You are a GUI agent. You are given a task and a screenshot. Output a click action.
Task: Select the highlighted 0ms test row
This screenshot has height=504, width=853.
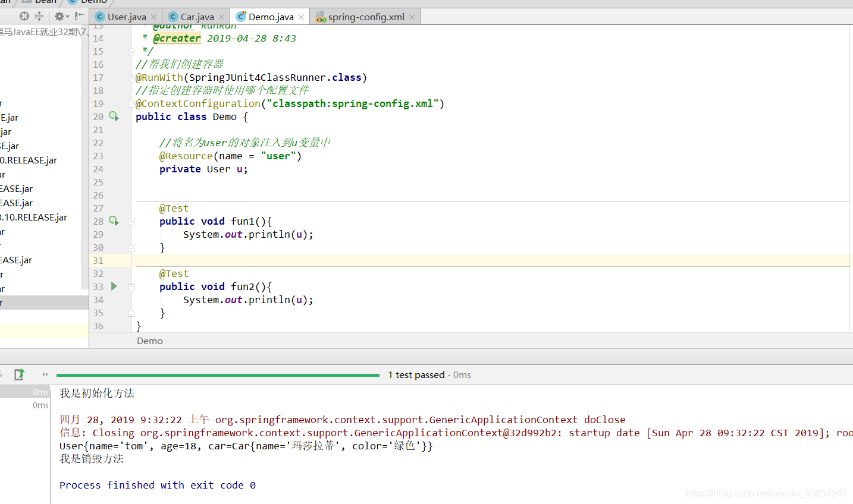coord(25,392)
